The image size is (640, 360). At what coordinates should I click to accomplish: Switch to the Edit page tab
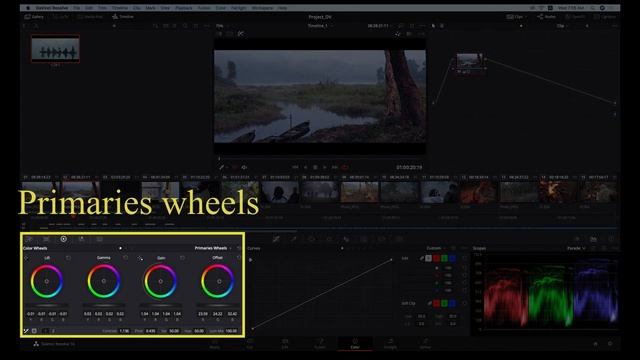coord(285,343)
